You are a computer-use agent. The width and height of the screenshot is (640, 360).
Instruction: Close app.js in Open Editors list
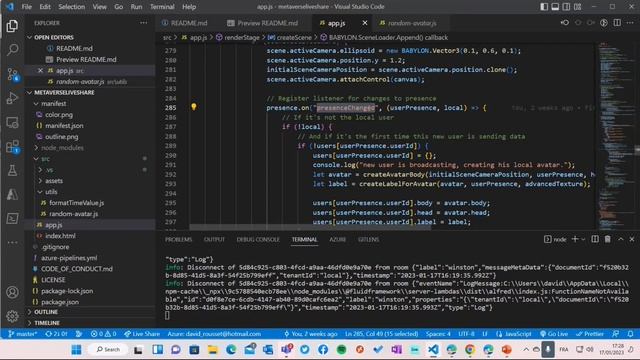point(40,71)
